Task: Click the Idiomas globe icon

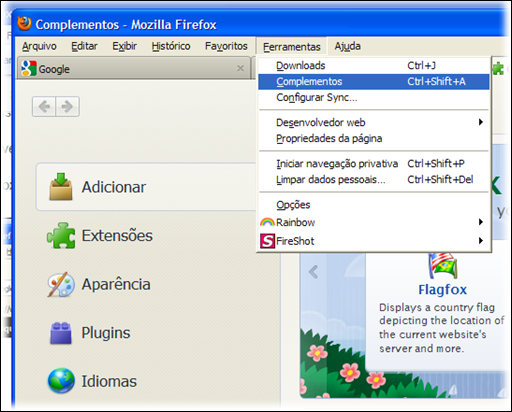Action: click(x=61, y=381)
